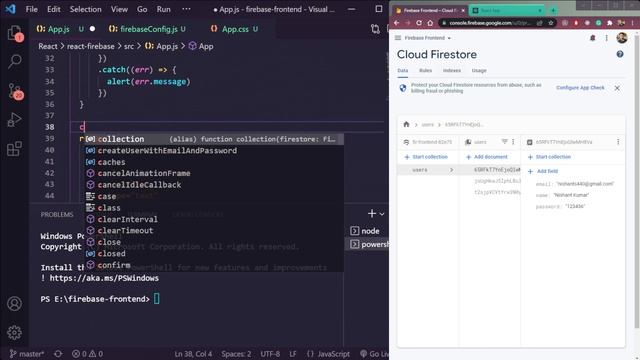640x360 pixels.
Task: Switch to Firestore Indexes tab
Action: click(451, 71)
